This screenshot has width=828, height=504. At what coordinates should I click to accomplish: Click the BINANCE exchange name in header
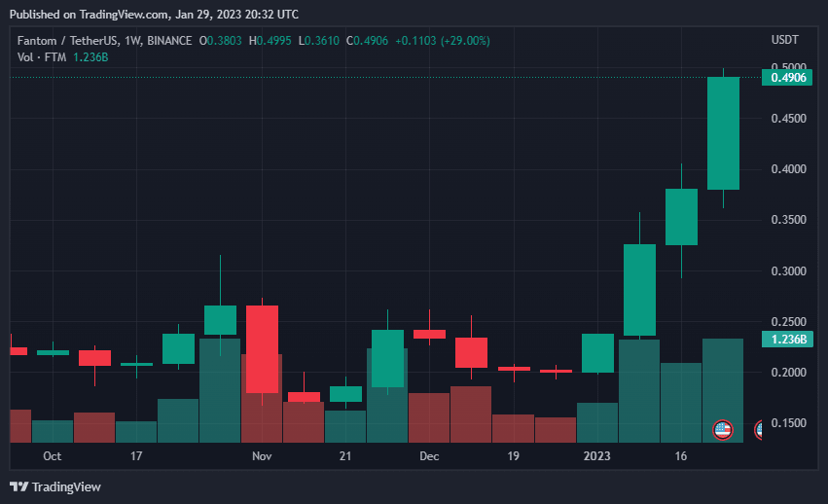[169, 41]
